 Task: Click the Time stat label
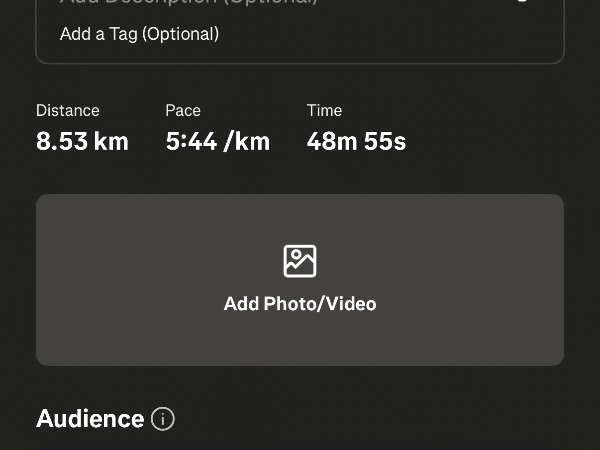pos(324,111)
